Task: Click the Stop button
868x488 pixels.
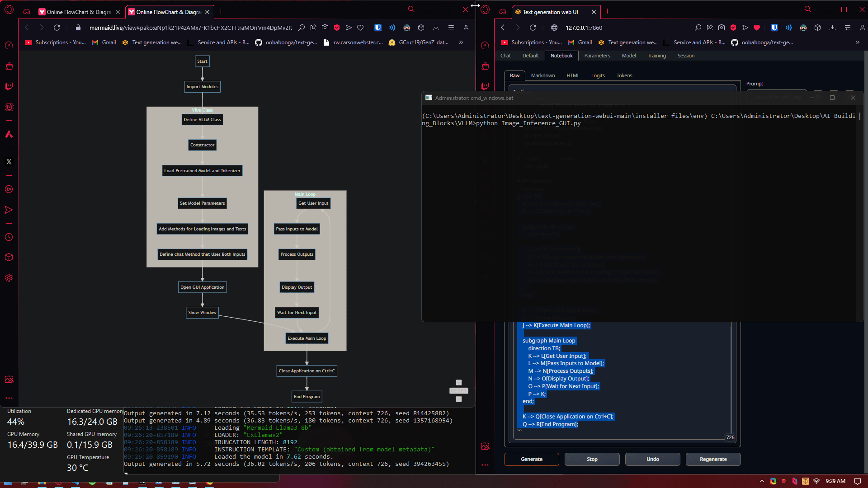Action: coord(592,459)
